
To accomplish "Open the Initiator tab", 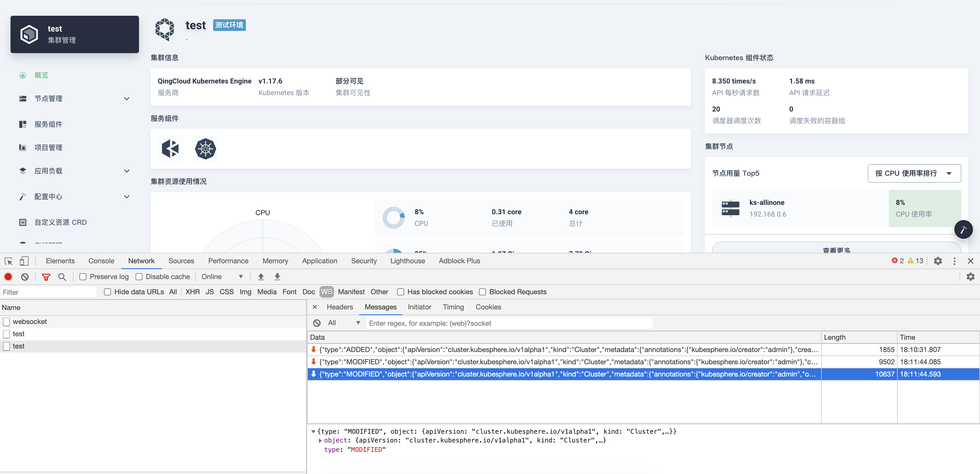I will (x=419, y=307).
